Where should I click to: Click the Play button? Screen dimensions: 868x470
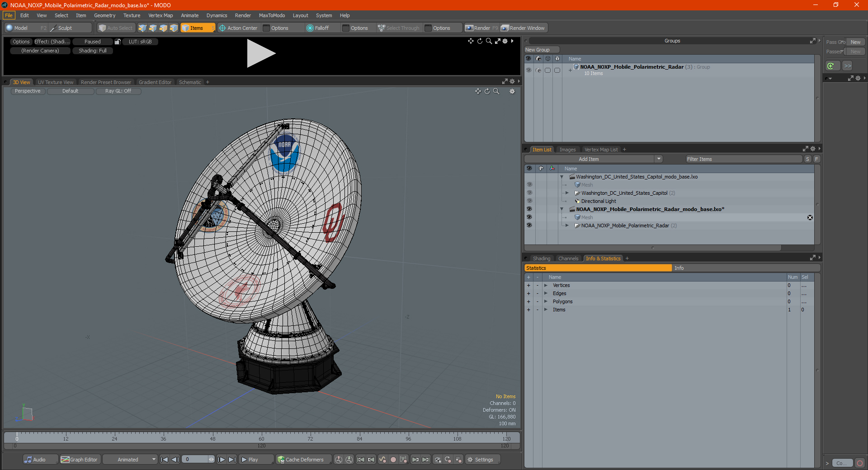pos(255,460)
